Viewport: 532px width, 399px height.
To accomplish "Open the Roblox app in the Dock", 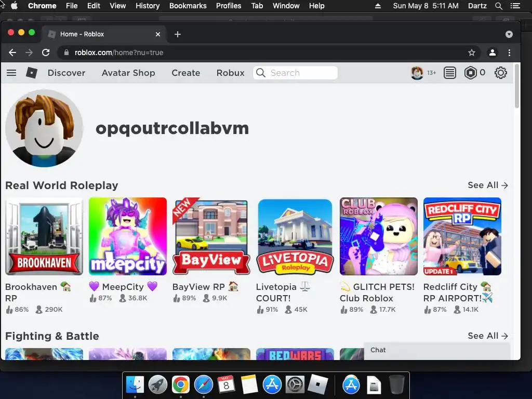I will point(317,385).
